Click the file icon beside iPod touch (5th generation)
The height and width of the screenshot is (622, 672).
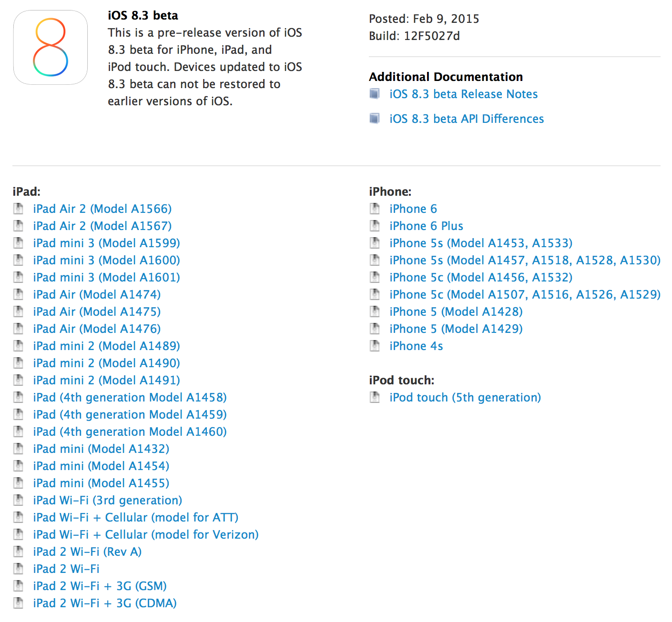pyautogui.click(x=375, y=397)
